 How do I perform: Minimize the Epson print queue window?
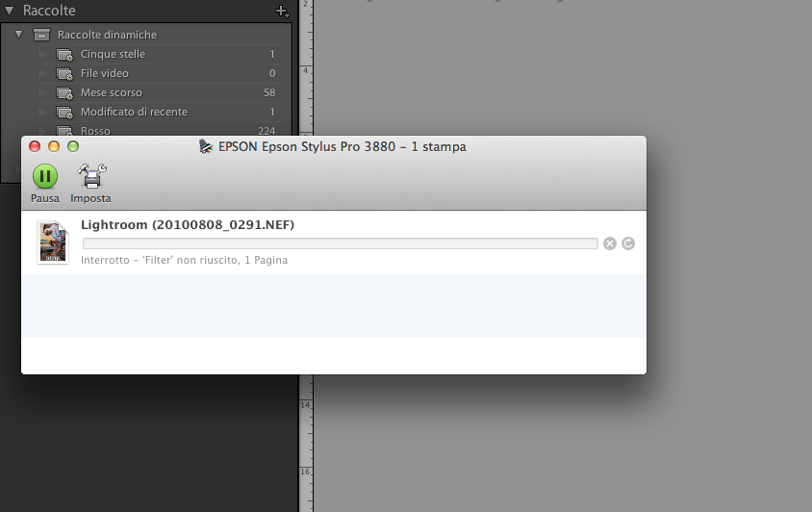pyautogui.click(x=54, y=147)
